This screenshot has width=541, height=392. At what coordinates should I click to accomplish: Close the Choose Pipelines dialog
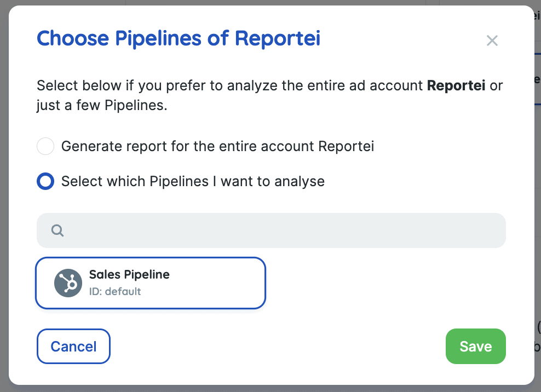point(492,41)
